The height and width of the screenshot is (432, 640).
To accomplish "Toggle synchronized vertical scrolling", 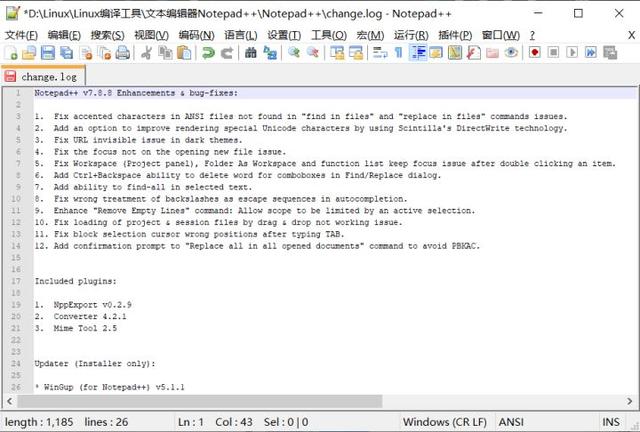I will [x=337, y=53].
